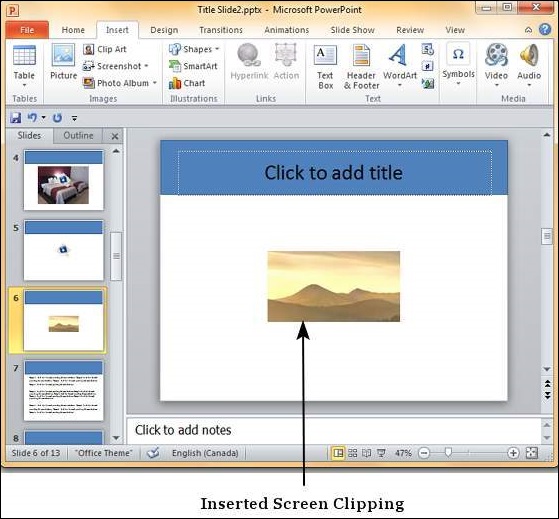Insert Slide Number icon
This screenshot has height=519, width=559.
tap(427, 66)
